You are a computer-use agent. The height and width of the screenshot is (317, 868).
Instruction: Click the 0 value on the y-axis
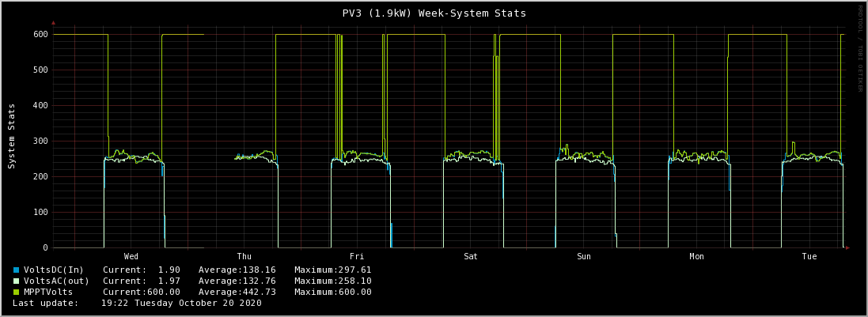(45, 248)
